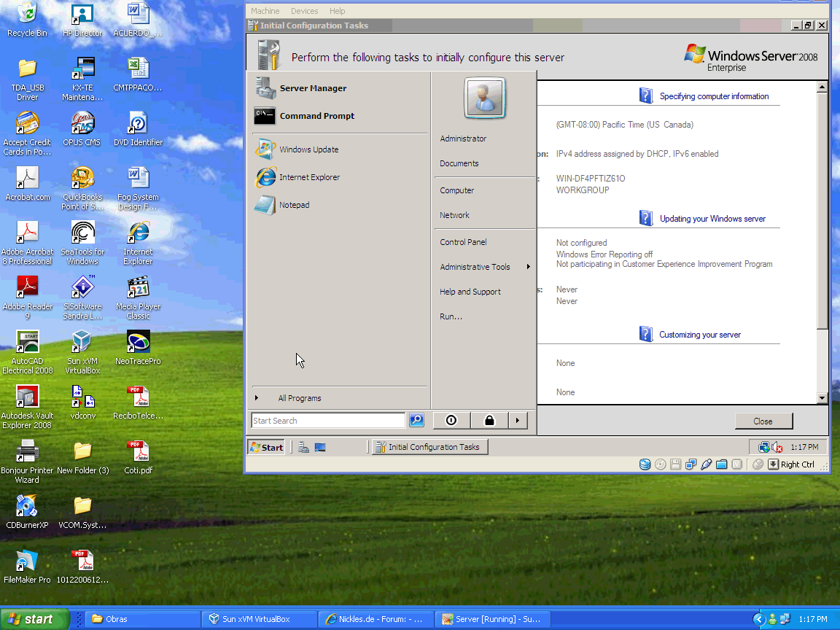Click the VirtualBox network adapter status icon
Viewport: 840px width, 630px height.
[691, 464]
